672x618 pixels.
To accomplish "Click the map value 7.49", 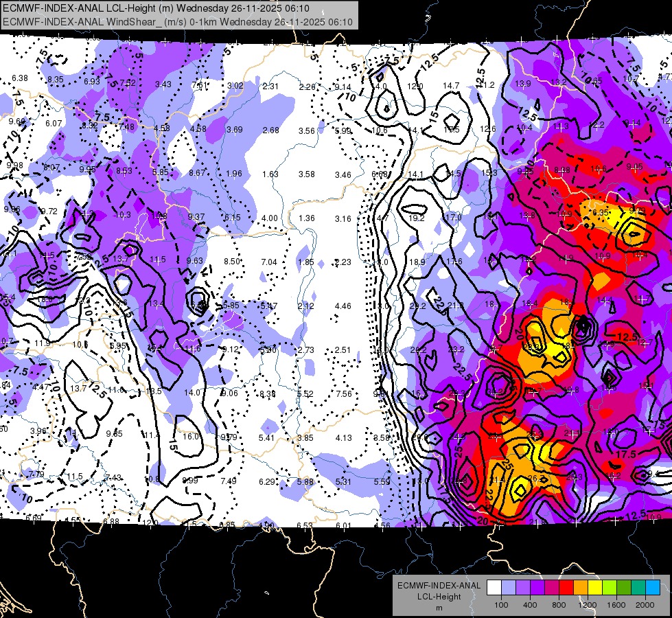I will 229,481.
